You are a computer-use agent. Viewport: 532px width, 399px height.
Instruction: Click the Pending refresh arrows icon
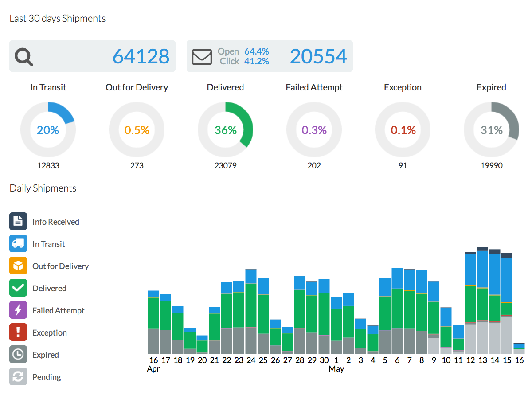[x=18, y=376]
